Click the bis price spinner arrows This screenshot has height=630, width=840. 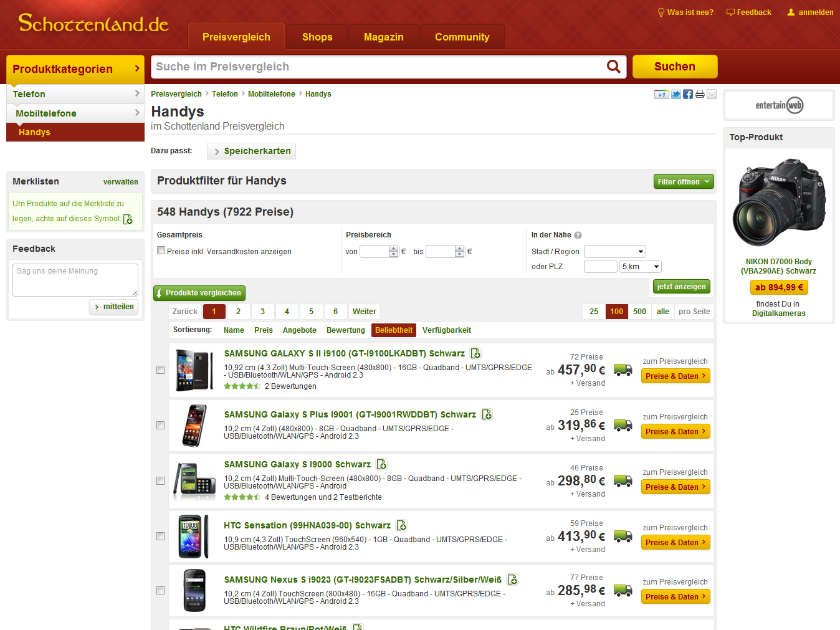pyautogui.click(x=459, y=252)
